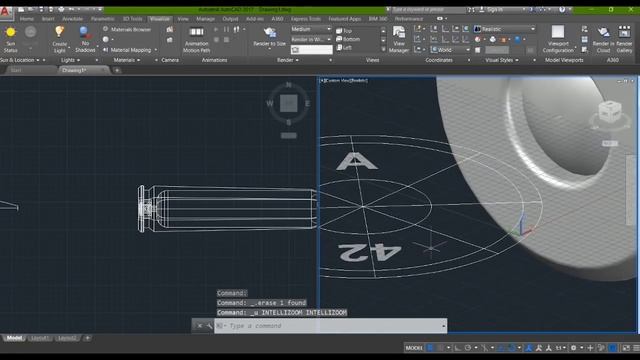The image size is (640, 360).
Task: Close the command line with X icon
Action: tap(199, 326)
